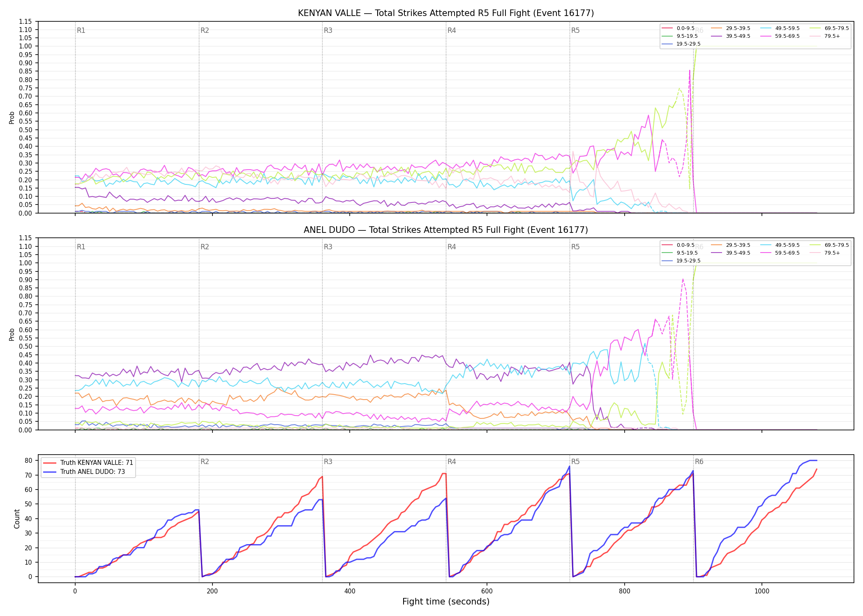This screenshot has height=616, width=863.
Task: Select '29.5-39.5' in KENYAN VALLE legend
Action: coord(738,28)
